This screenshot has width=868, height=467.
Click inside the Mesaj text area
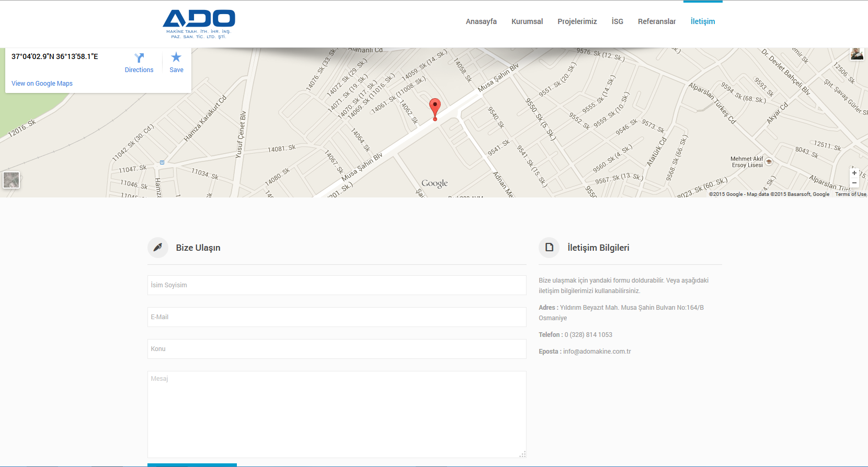pyautogui.click(x=337, y=414)
